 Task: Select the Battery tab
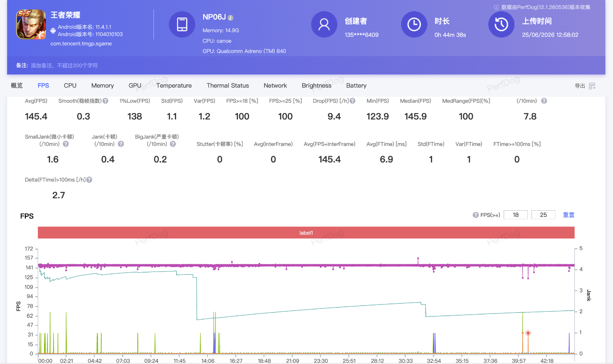pyautogui.click(x=356, y=86)
